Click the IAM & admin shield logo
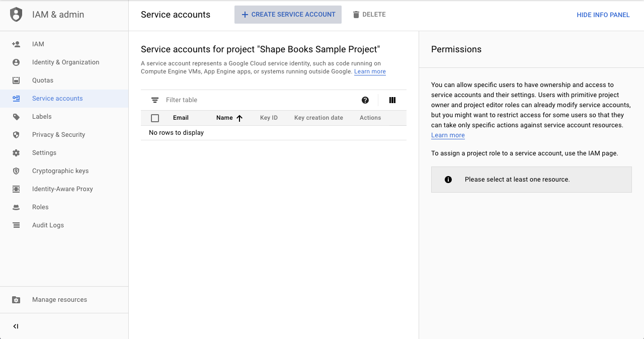 point(16,15)
